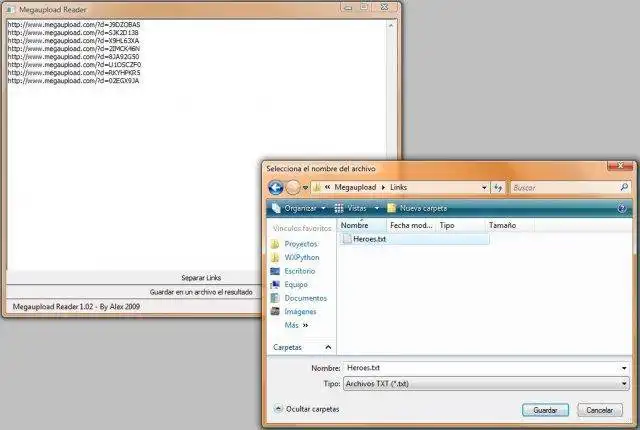Refresh the folder view icon
Screen dimensions: 640x430
point(498,188)
